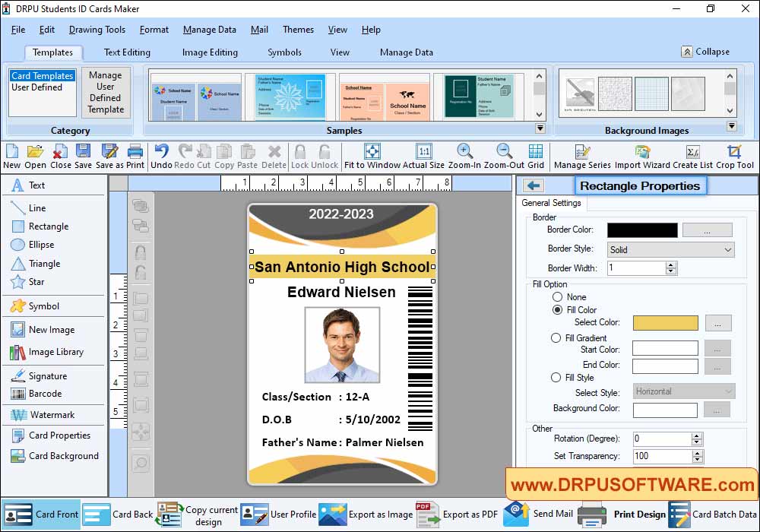Open the Drawing Tools menu
Viewport: 760px width, 532px height.
tap(97, 30)
